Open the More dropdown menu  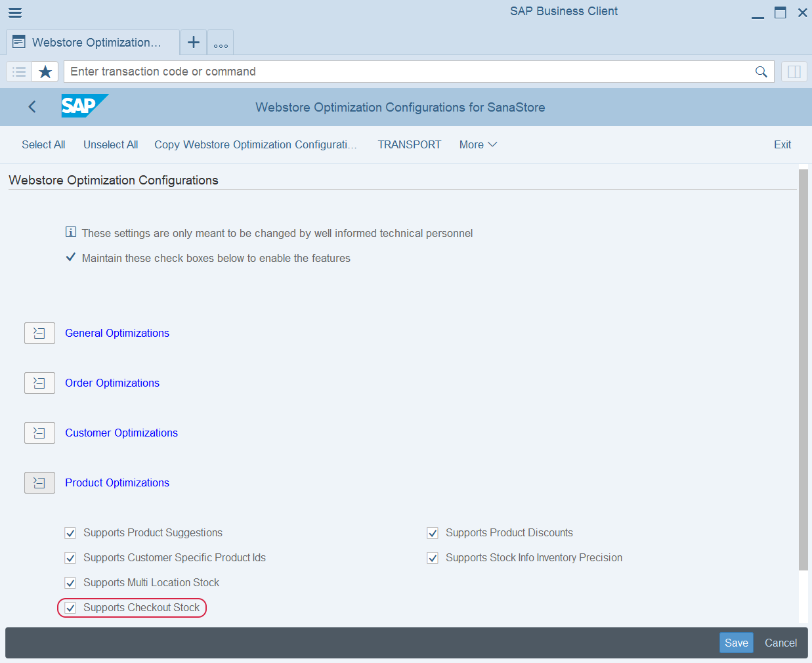[x=478, y=144]
